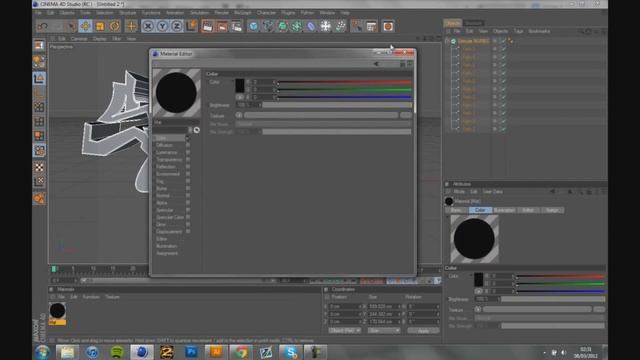
Task: Select the Move tool in top toolbar
Action: point(85,26)
